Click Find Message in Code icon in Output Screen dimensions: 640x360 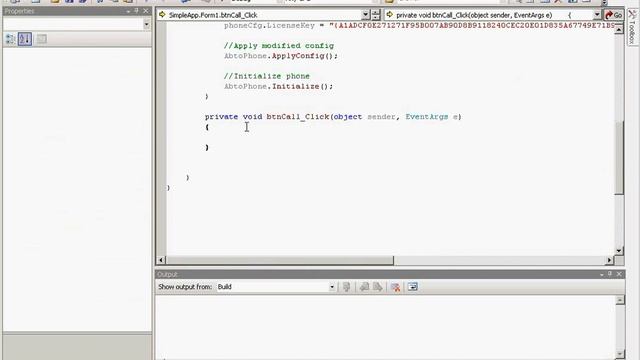(x=347, y=287)
